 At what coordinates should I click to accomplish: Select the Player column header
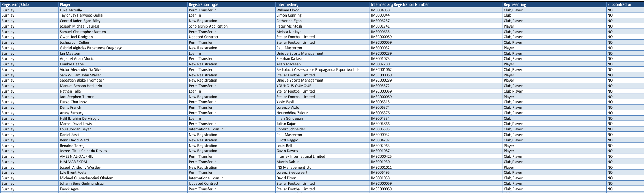pos(65,4)
